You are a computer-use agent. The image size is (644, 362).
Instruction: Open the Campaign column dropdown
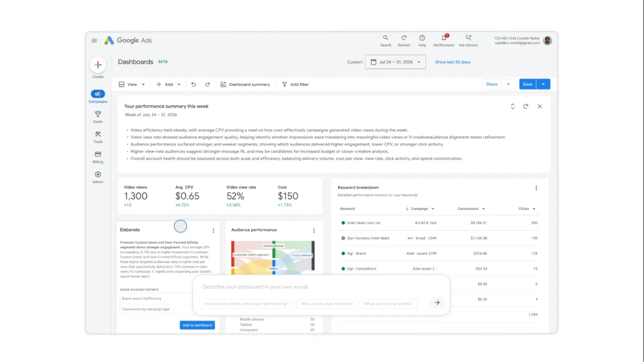pyautogui.click(x=433, y=209)
